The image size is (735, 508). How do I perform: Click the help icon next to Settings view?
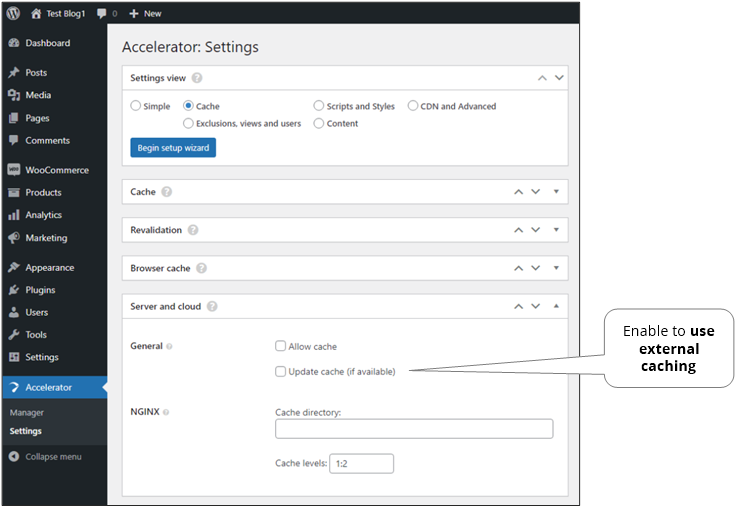pos(197,78)
